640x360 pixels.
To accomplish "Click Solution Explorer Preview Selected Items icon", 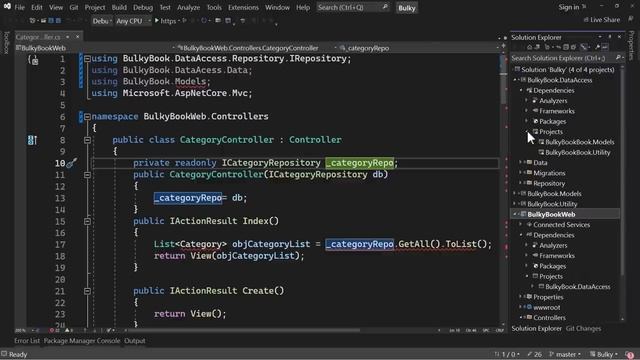I will tap(605, 47).
